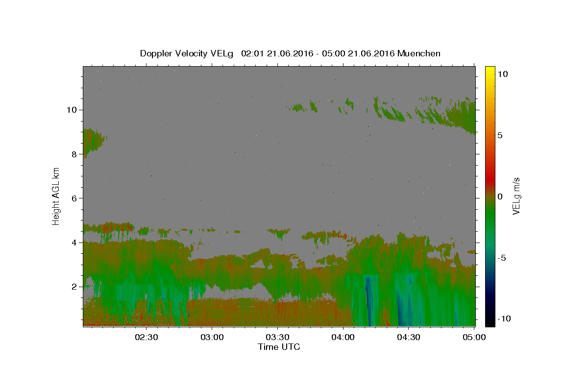Click the dark blue downdraft streak after 04:00
The image size is (588, 392).
[368, 300]
